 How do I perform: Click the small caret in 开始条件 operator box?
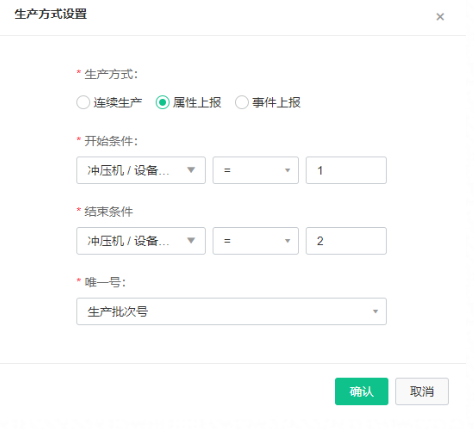click(x=287, y=170)
